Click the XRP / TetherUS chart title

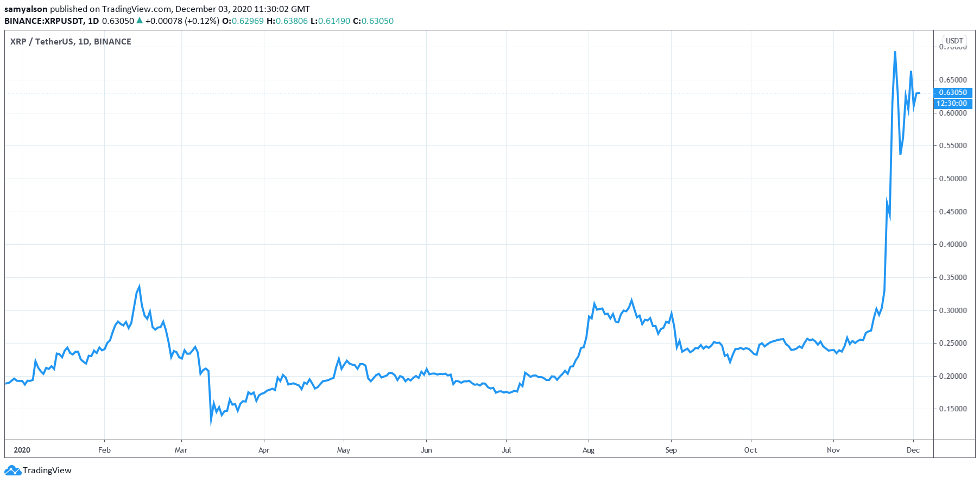coord(71,42)
